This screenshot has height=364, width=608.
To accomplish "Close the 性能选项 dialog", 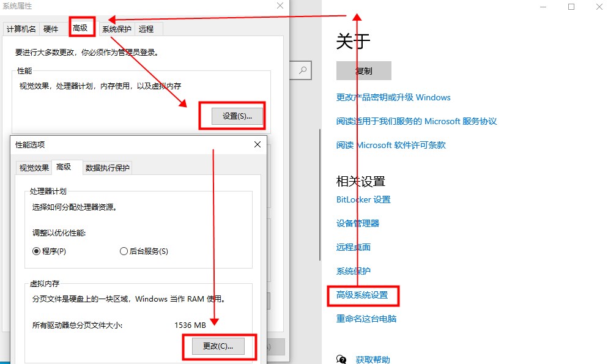I will tap(258, 144).
